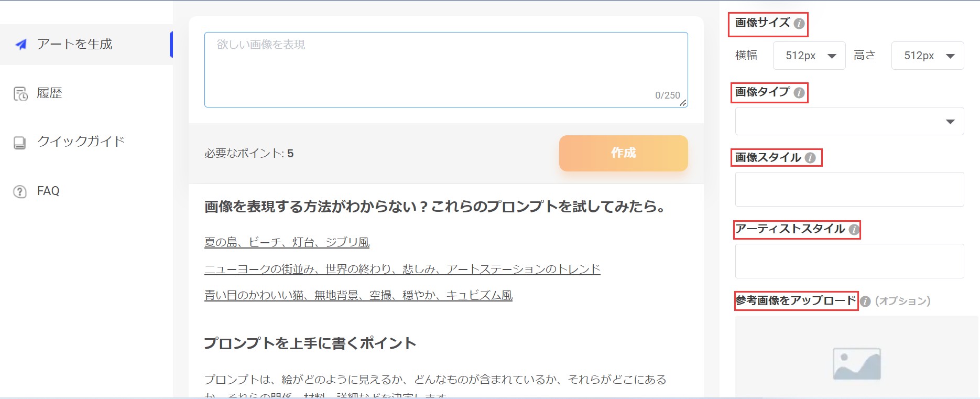
Task: Click the 必要なポイント: 5 text
Action: 249,154
